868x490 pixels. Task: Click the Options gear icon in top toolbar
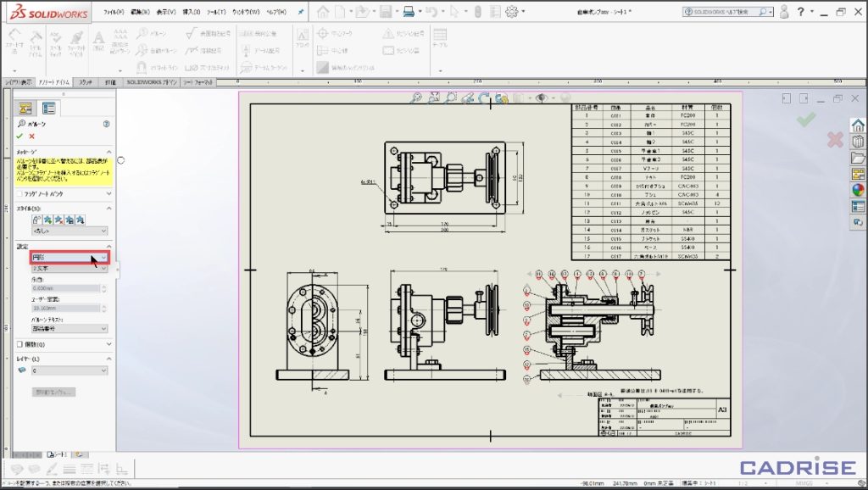coord(512,12)
